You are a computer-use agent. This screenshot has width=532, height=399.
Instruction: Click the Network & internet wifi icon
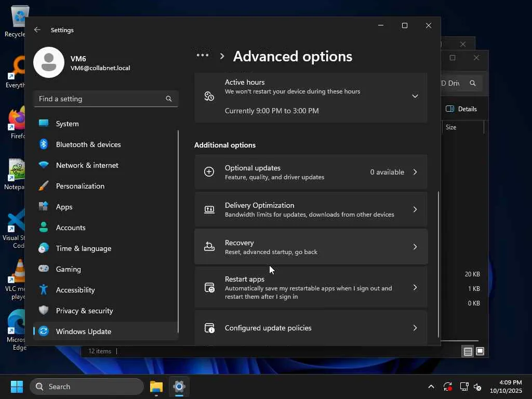44,165
